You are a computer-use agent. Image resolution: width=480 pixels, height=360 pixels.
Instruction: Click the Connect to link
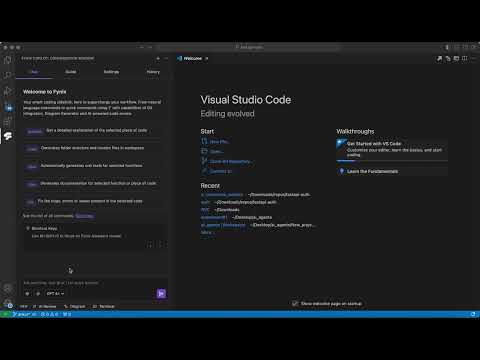click(x=221, y=171)
